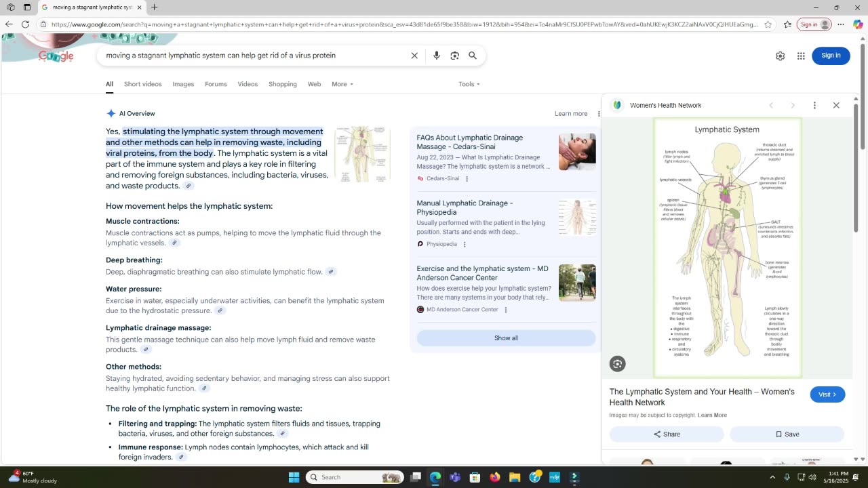Open source link for Filtering and trapping
The image size is (868, 488).
283,434
